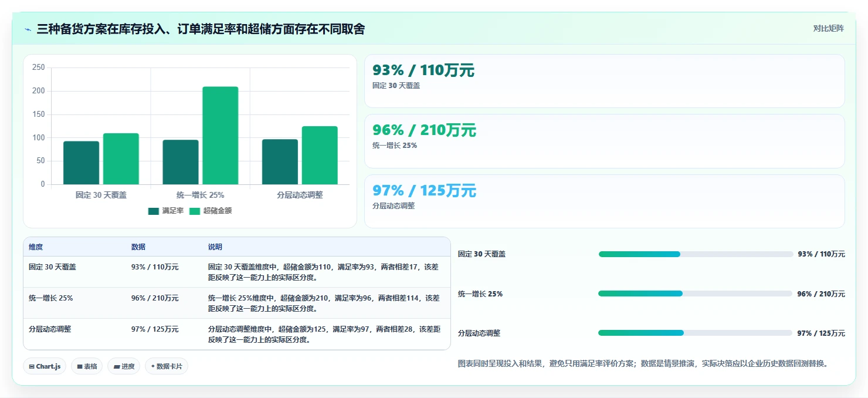Click the 统一增长 25% 满足率 bar
The height and width of the screenshot is (398, 868).
click(x=181, y=162)
